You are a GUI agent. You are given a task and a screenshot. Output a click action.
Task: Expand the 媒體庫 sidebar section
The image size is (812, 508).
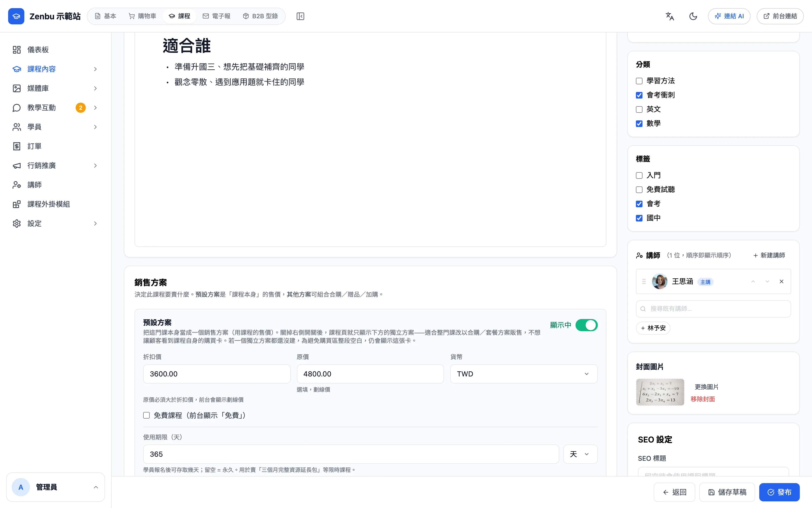coord(95,88)
